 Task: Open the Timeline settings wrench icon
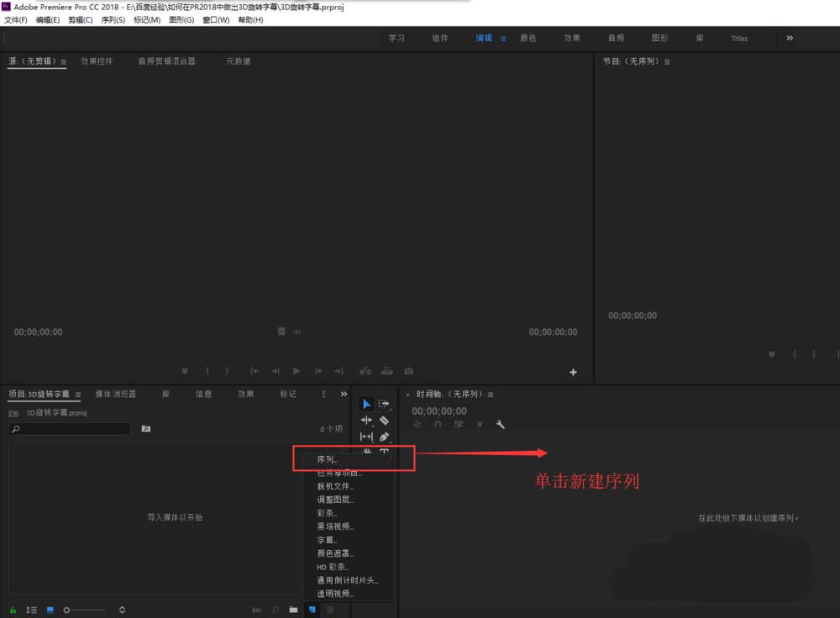[x=501, y=424]
